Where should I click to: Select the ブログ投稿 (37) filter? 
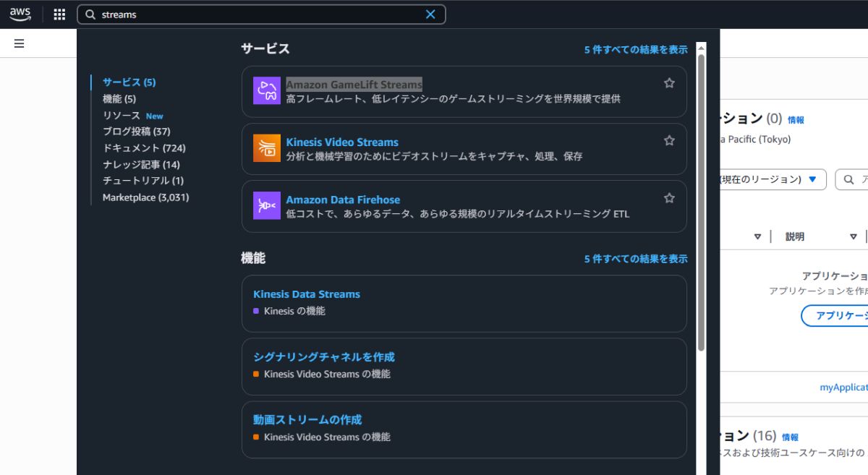(137, 132)
